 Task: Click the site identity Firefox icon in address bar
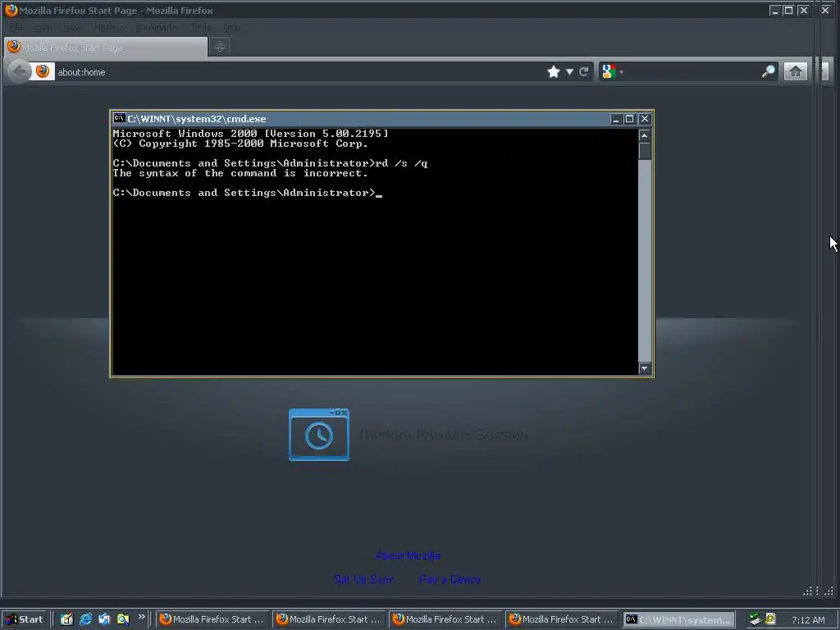click(43, 71)
